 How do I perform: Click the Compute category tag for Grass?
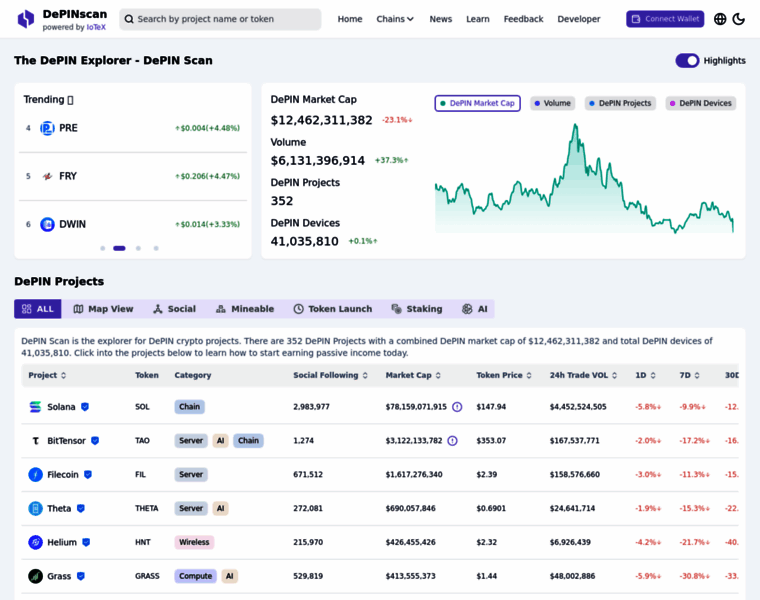tap(195, 576)
